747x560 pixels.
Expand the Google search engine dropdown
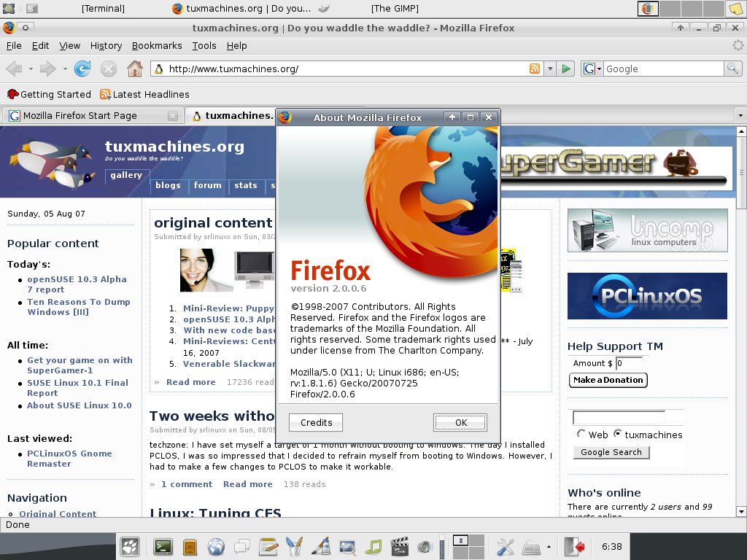click(x=592, y=69)
